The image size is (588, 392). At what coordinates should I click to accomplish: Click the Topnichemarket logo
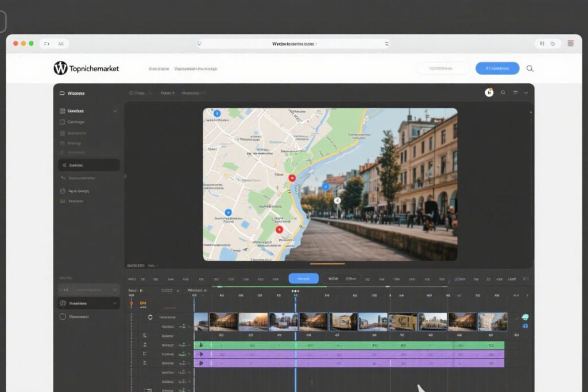click(86, 68)
